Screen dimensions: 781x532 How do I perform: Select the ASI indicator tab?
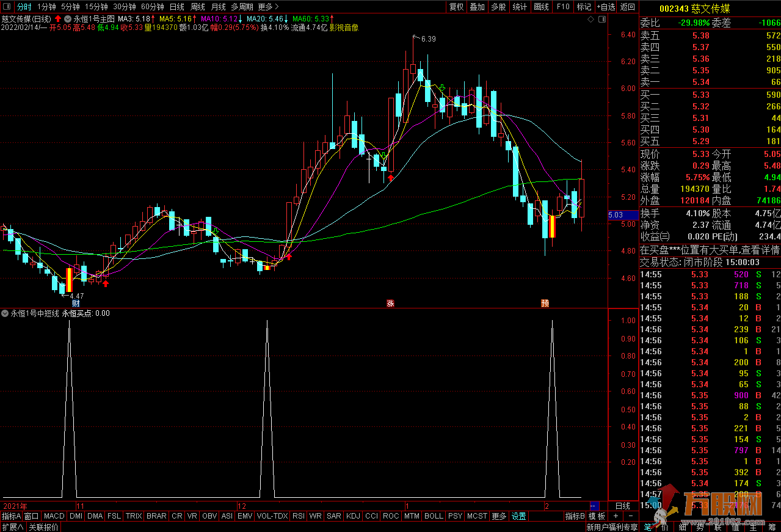[x=227, y=516]
